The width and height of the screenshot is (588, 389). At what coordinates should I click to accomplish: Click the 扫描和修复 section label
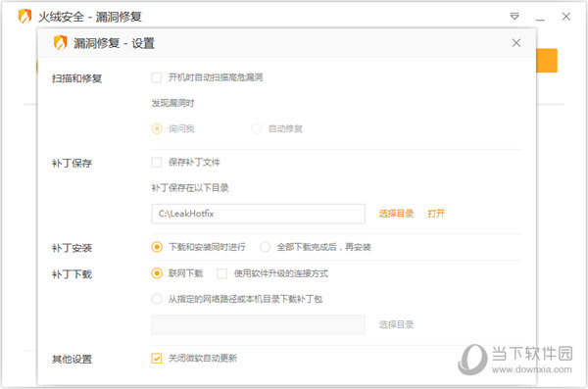pos(76,78)
